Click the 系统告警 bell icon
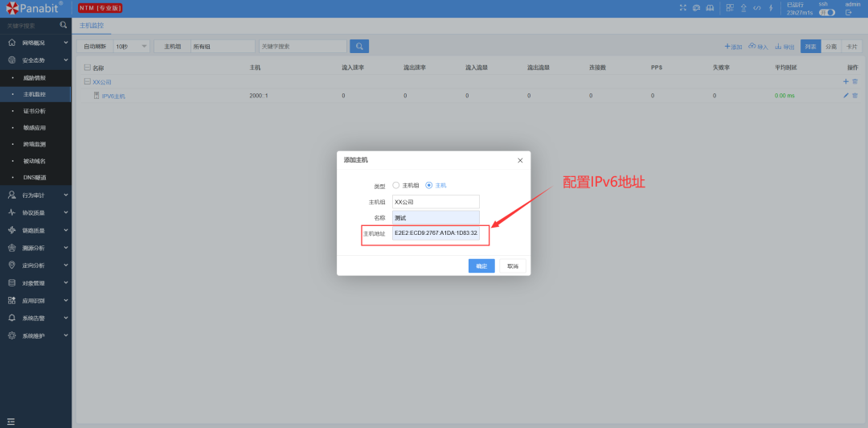This screenshot has height=428, width=868. tap(11, 319)
